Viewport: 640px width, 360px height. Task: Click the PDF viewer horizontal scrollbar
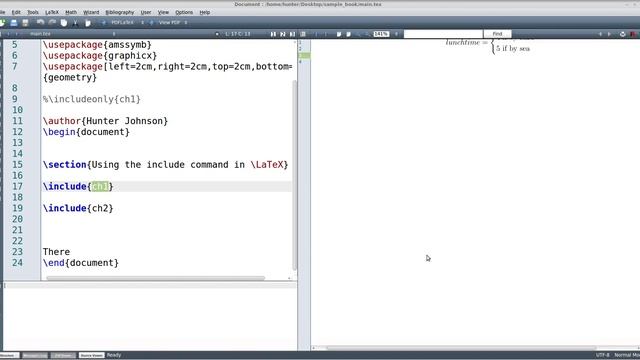point(461,348)
